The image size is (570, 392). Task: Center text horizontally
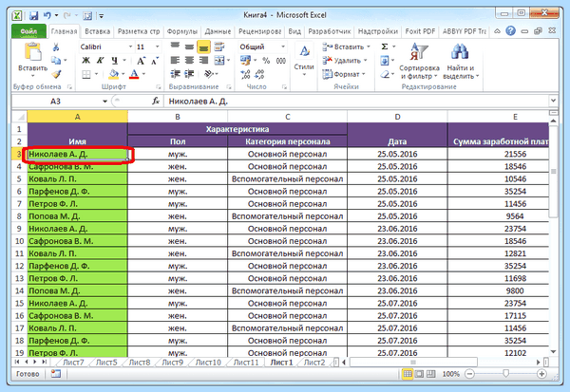(x=189, y=61)
